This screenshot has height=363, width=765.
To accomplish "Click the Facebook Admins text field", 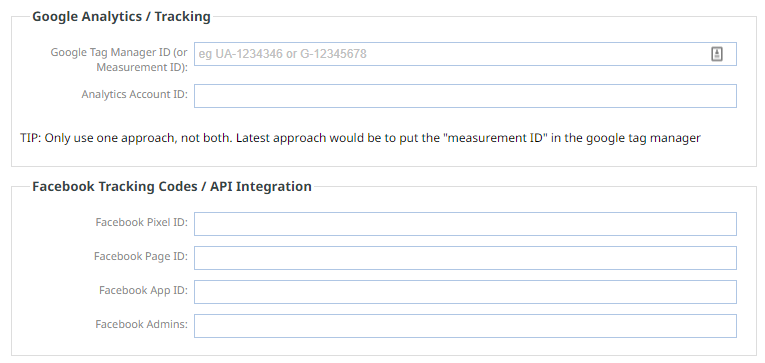I will click(465, 326).
